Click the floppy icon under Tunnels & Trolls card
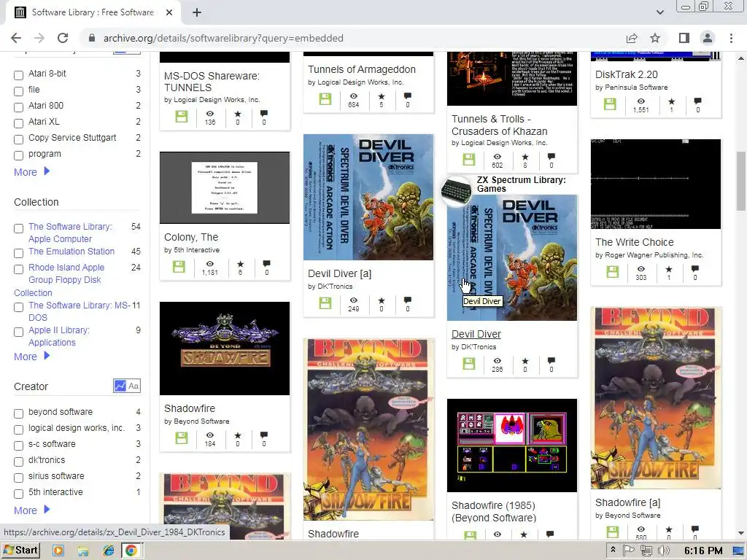This screenshot has width=747, height=560. point(469,160)
